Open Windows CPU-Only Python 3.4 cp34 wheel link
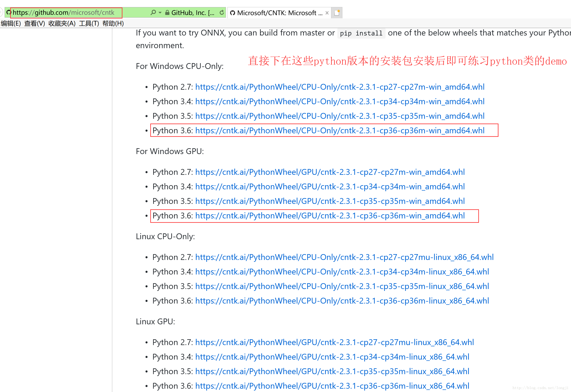This screenshot has height=392, width=571. [x=340, y=102]
